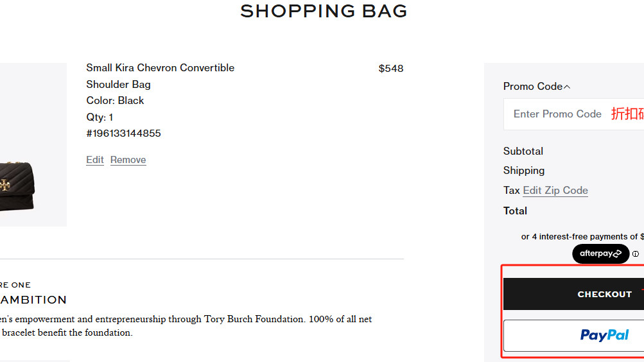This screenshot has height=362, width=644.
Task: Remove the bag from the shopping bag
Action: [x=128, y=160]
